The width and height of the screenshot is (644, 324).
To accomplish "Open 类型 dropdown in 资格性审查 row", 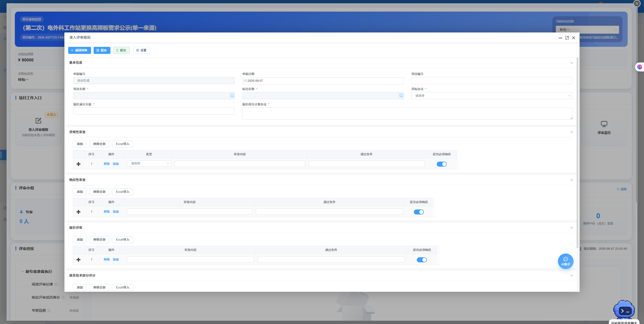I will pyautogui.click(x=149, y=164).
